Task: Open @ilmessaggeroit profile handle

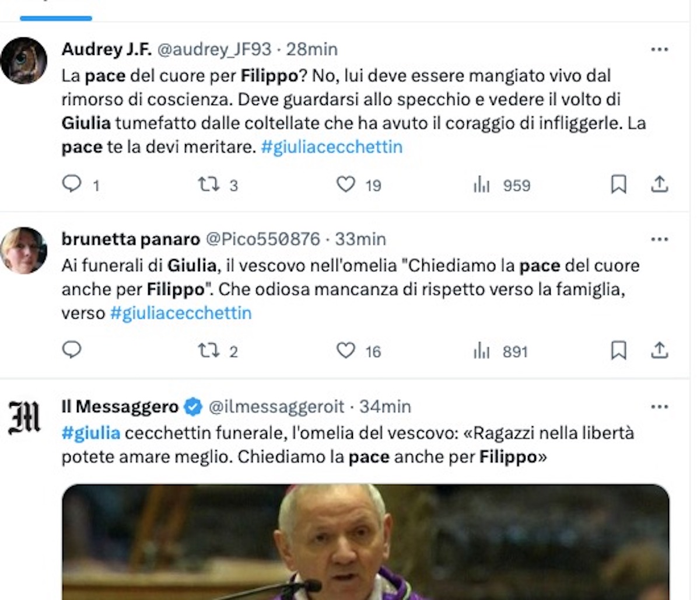Action: (x=276, y=406)
